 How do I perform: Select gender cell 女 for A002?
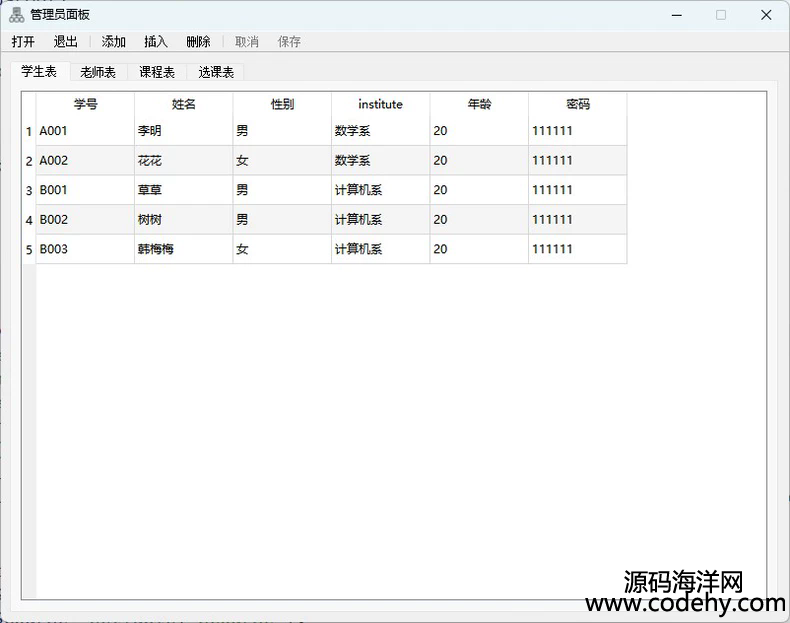(282, 161)
